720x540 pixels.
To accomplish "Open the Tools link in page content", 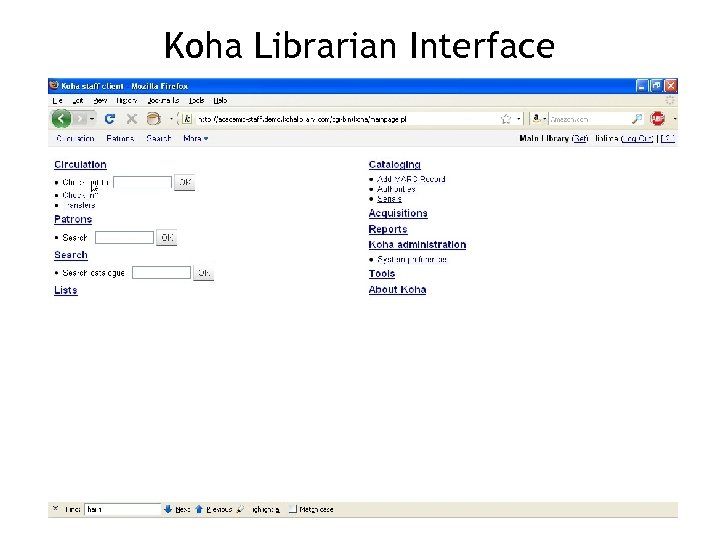I will pos(382,274).
